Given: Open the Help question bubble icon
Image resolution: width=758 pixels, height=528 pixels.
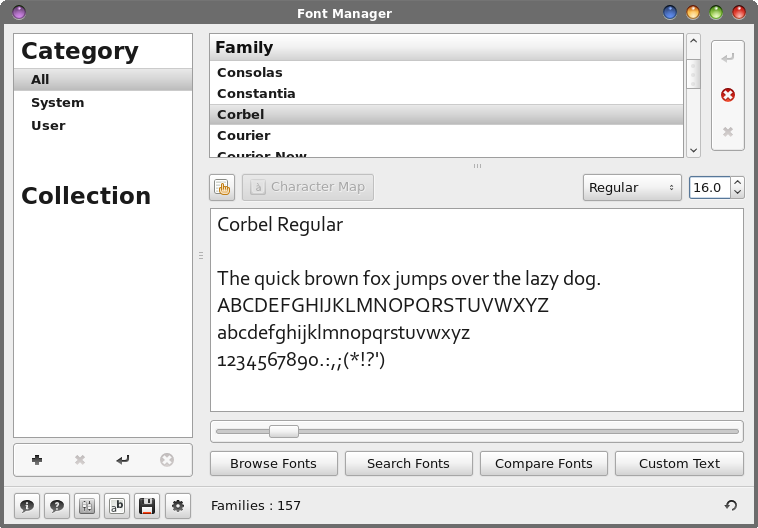Looking at the screenshot, I should 57,506.
